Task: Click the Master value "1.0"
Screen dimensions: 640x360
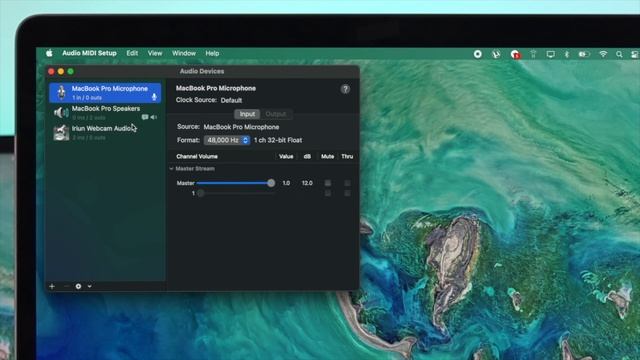Action: coord(286,183)
